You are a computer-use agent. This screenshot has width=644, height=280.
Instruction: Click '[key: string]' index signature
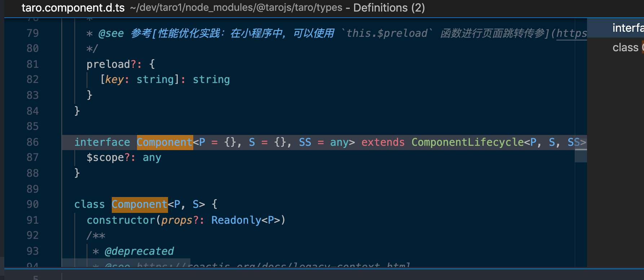tap(140, 79)
